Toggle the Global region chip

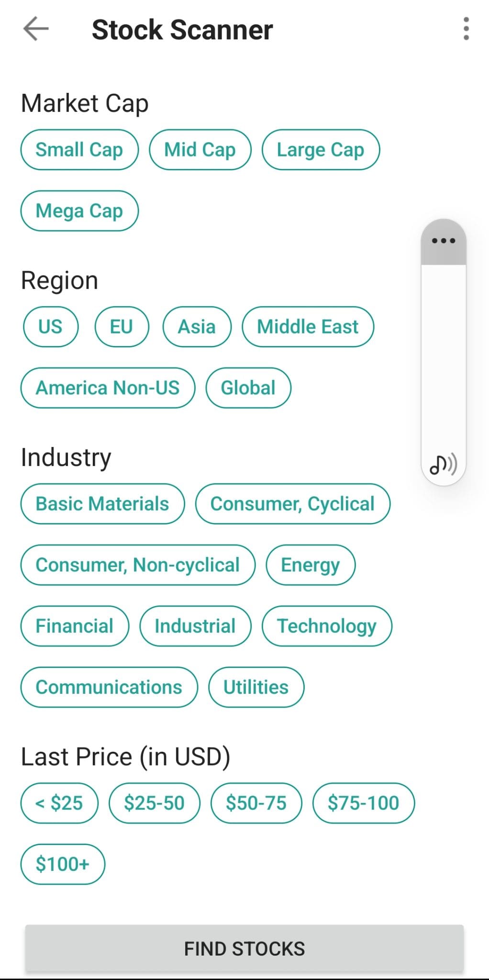pyautogui.click(x=248, y=388)
